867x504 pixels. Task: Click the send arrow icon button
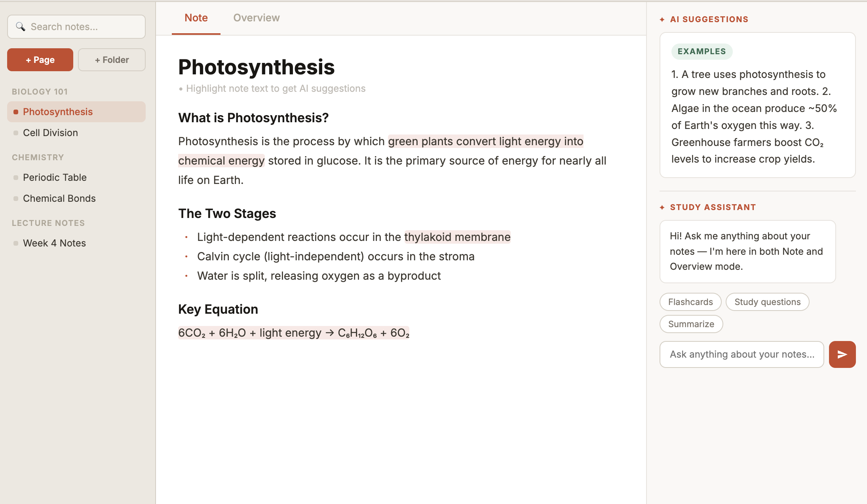click(x=842, y=354)
